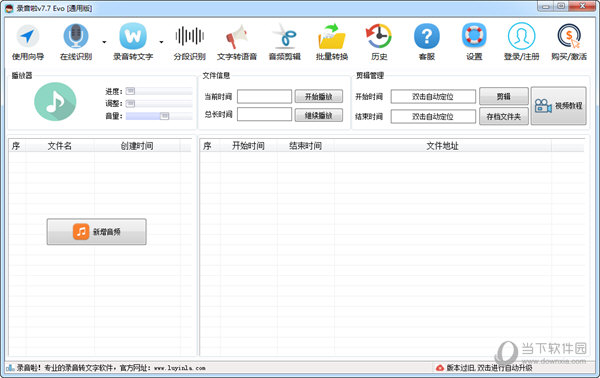
Task: Click the 结束时间 双击自动定位 field
Action: click(433, 116)
